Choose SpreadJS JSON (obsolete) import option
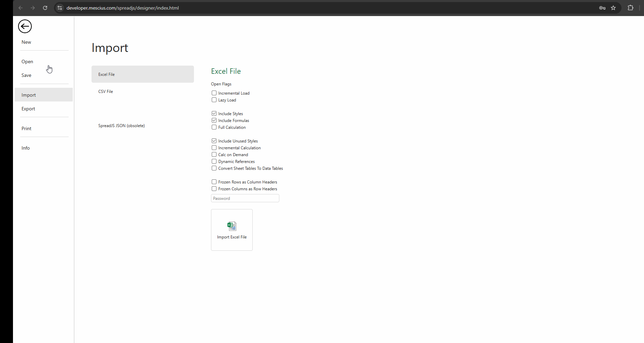 (x=122, y=126)
